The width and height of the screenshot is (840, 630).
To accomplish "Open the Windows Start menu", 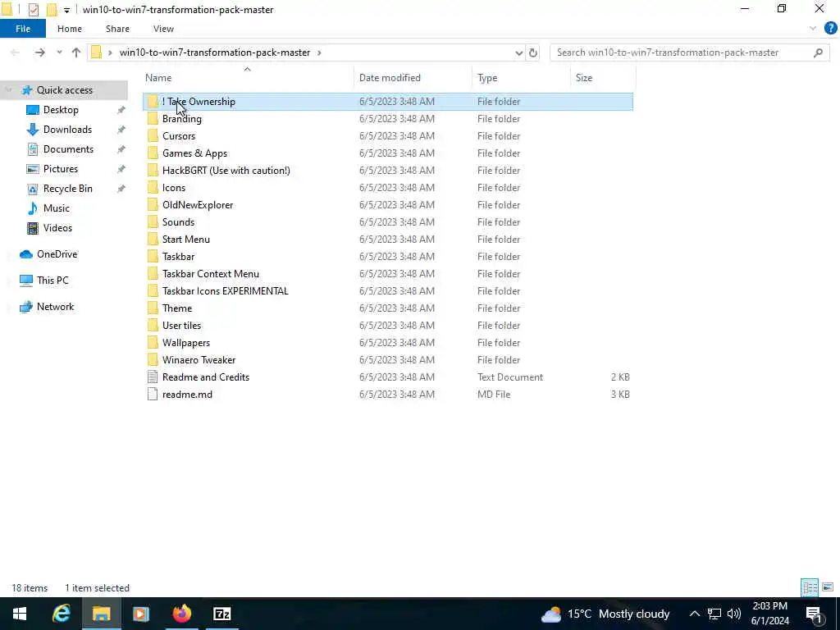I will click(x=20, y=614).
